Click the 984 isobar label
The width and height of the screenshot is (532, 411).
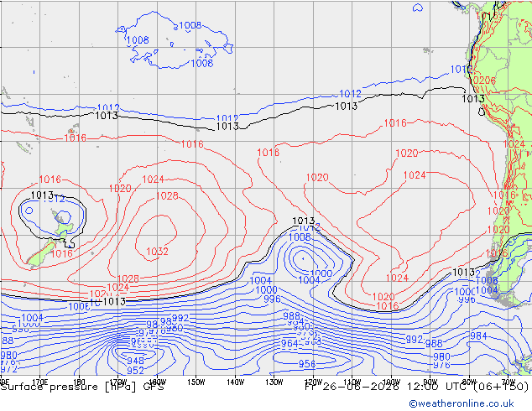coord(479,336)
